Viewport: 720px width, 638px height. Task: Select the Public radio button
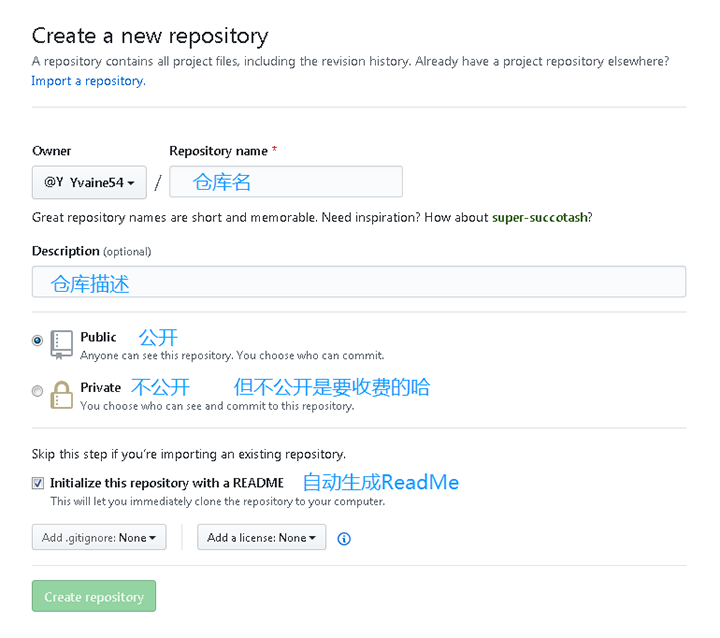pyautogui.click(x=37, y=340)
